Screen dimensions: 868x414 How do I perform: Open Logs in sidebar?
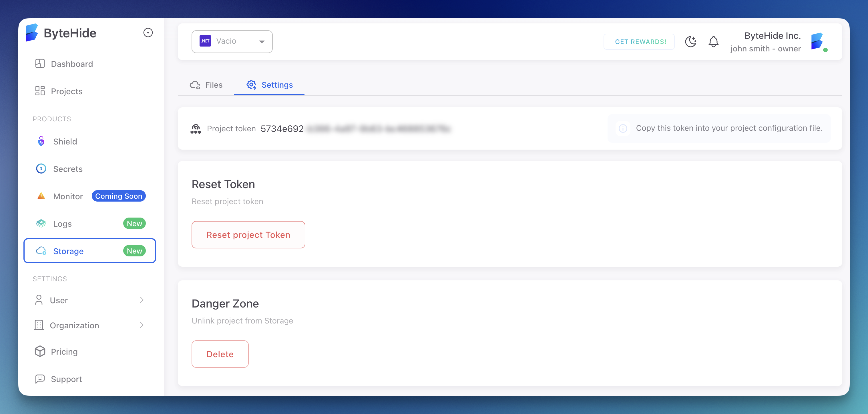pyautogui.click(x=63, y=224)
